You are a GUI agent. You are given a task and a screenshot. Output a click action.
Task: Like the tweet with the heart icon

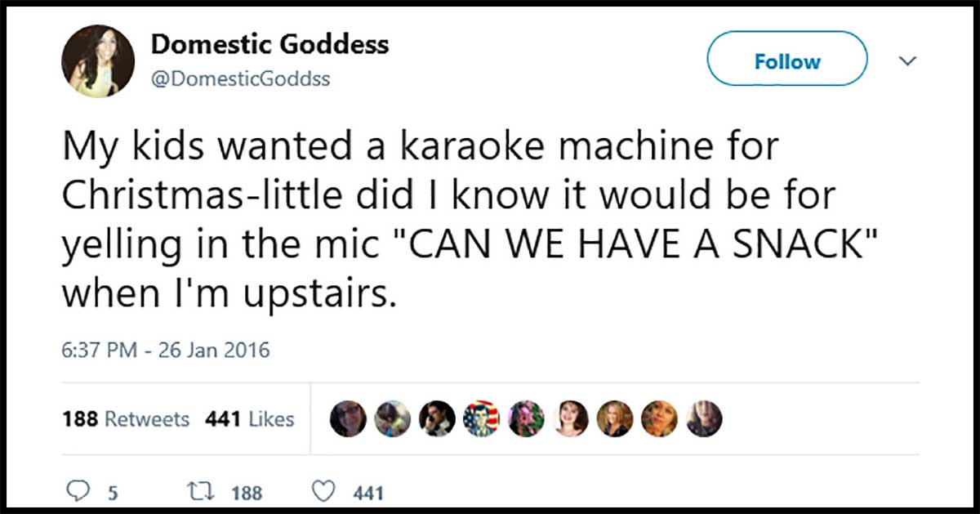(326, 492)
